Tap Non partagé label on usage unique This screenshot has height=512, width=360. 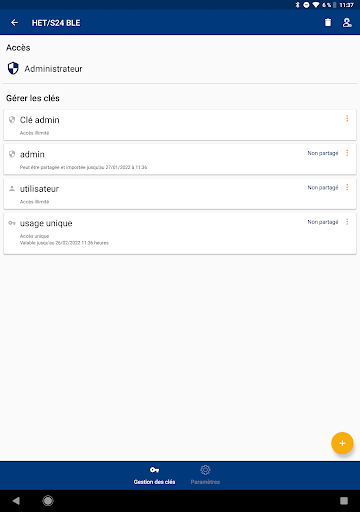[x=323, y=222]
